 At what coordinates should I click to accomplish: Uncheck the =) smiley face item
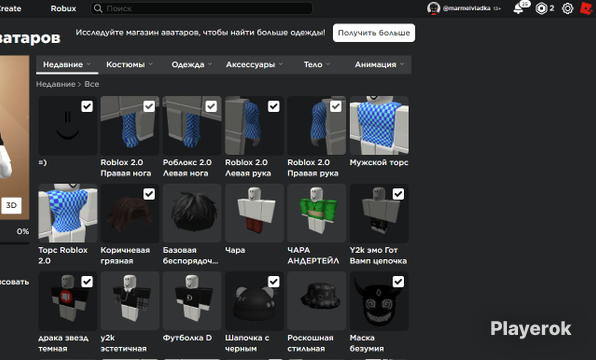87,106
